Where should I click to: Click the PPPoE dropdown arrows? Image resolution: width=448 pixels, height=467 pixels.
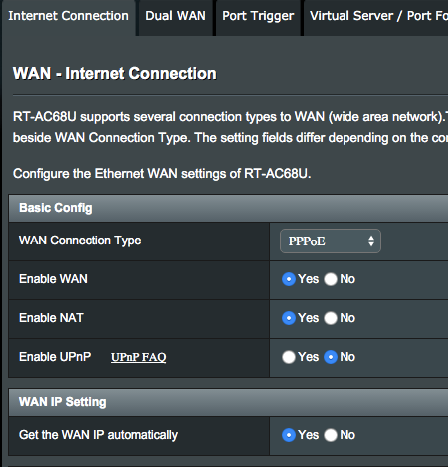coord(371,241)
